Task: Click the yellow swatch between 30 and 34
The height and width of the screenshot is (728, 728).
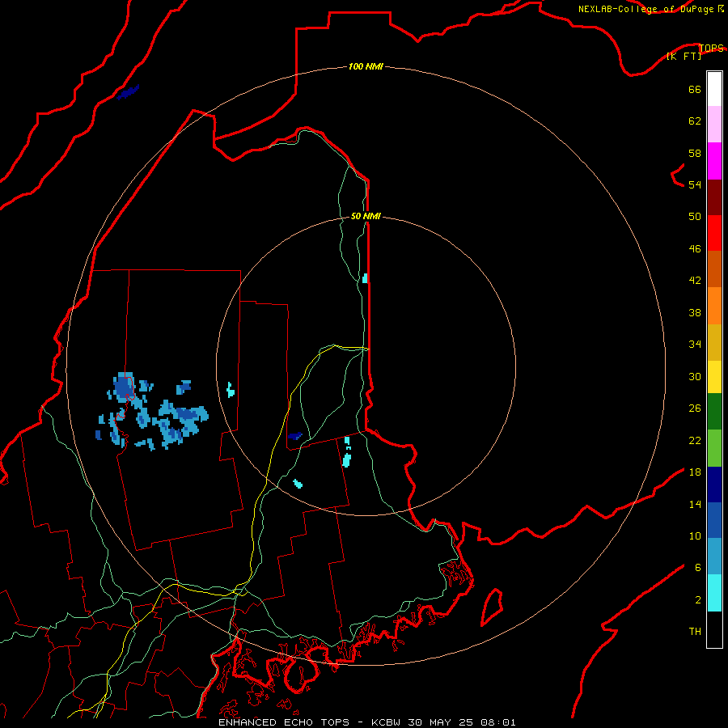Action: [x=714, y=377]
